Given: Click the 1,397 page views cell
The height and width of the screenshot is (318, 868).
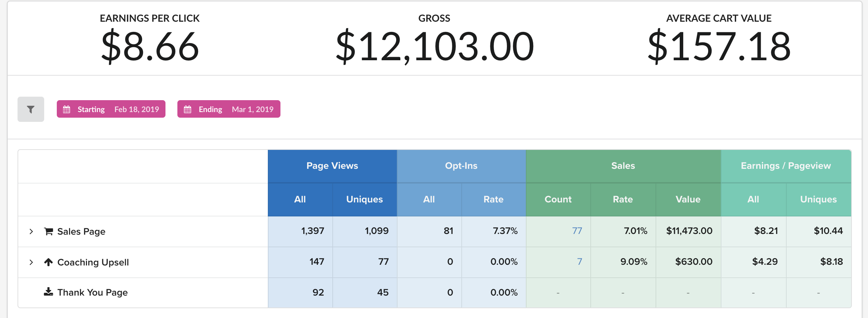Looking at the screenshot, I should point(300,231).
